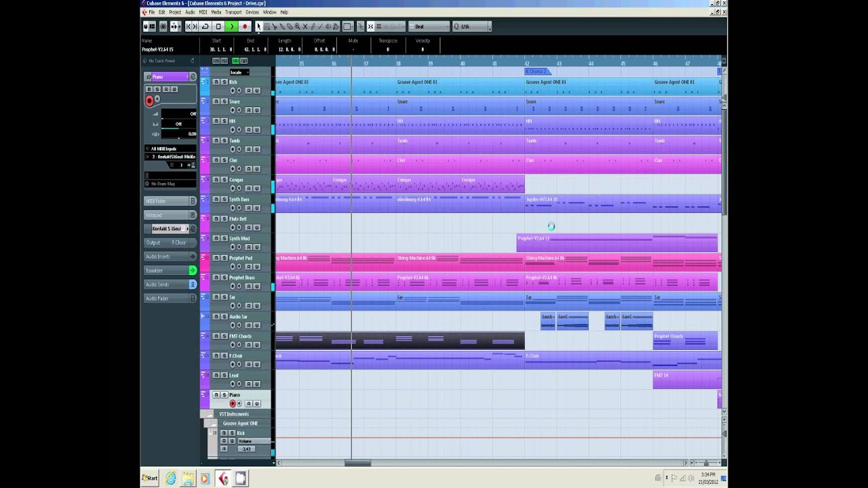Viewport: 868px width, 488px height.
Task: Mute the Kick track
Action: 216,82
